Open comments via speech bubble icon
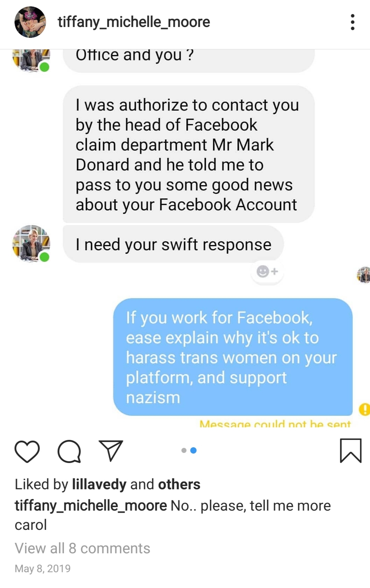 69,451
